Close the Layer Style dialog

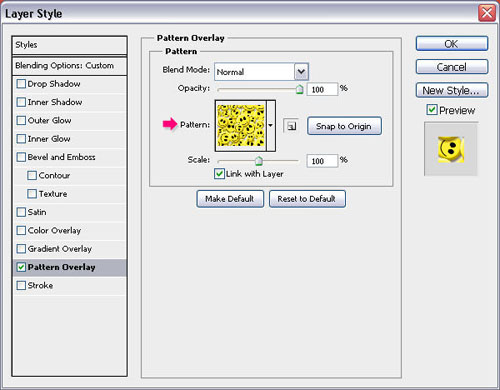tap(487, 13)
